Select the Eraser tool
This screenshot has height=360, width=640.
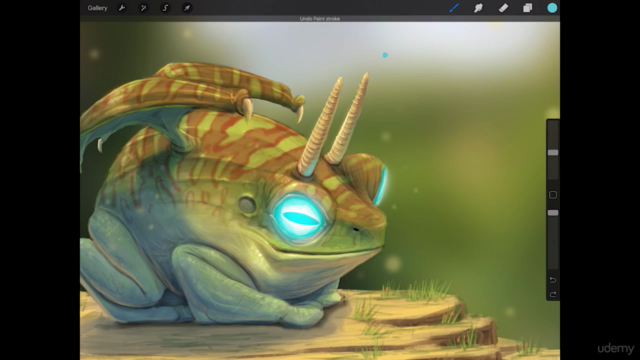coord(503,8)
